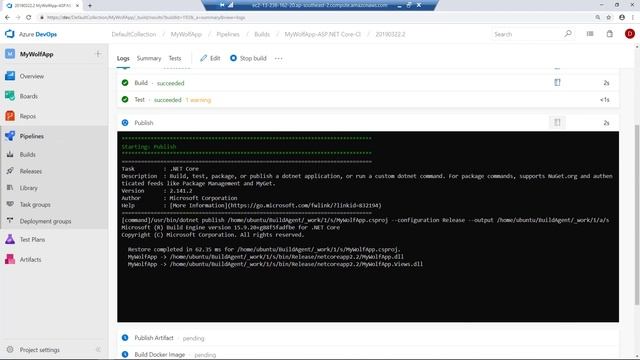Select Pipelines in the sidebar
Image resolution: width=640 pixels, height=360 pixels.
coord(31,136)
